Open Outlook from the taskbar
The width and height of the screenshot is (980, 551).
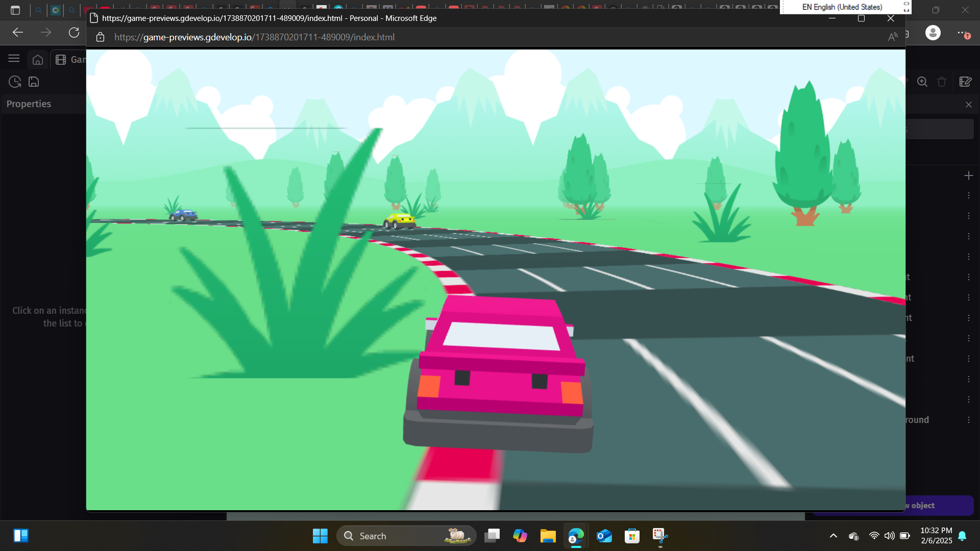(604, 536)
